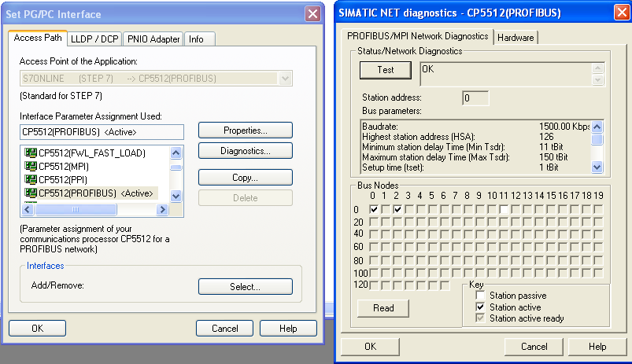The width and height of the screenshot is (632, 364).
Task: Select CP5512(MPI) in the interface list
Action: click(x=64, y=167)
